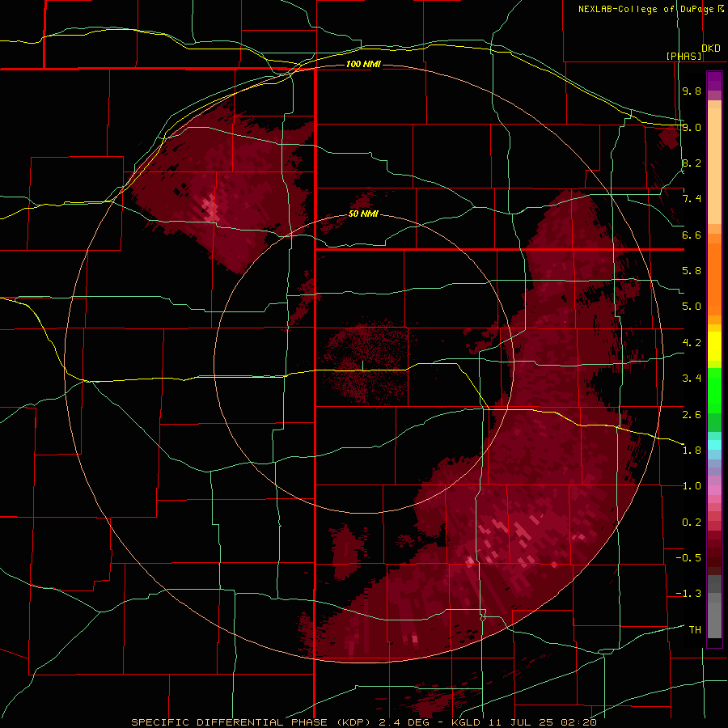728x728 pixels.
Task: Click the 9.8 legend value
Action: coord(692,91)
